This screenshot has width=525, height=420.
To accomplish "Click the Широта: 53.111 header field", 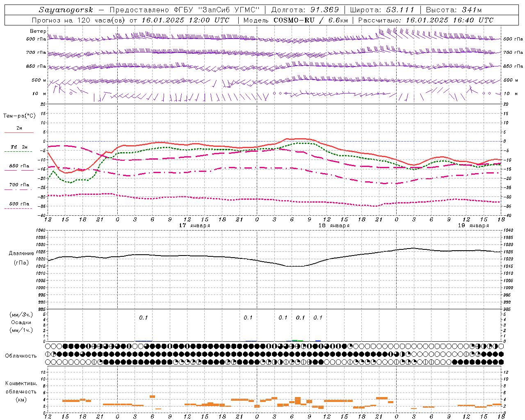I will 382,10.
